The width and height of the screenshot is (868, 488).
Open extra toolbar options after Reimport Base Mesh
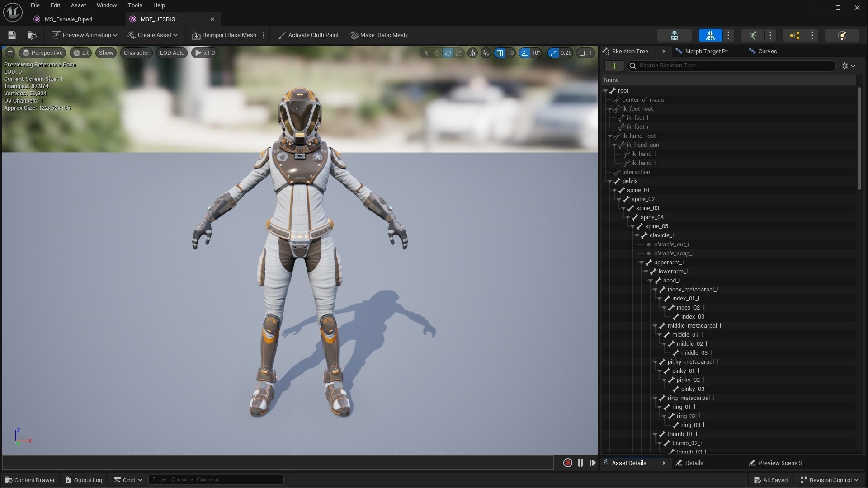(264, 35)
